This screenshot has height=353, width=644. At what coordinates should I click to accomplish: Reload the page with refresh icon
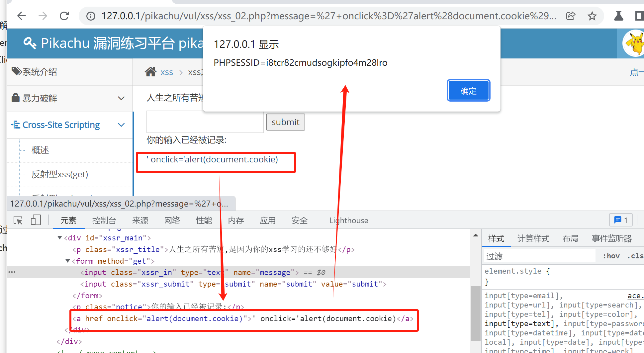pyautogui.click(x=64, y=16)
